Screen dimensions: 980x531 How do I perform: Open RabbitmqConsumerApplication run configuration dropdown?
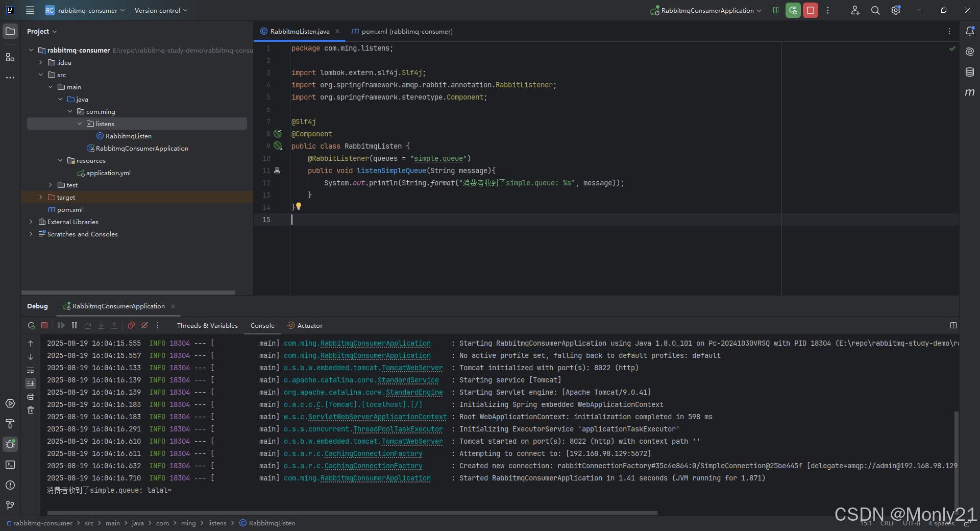tap(706, 10)
